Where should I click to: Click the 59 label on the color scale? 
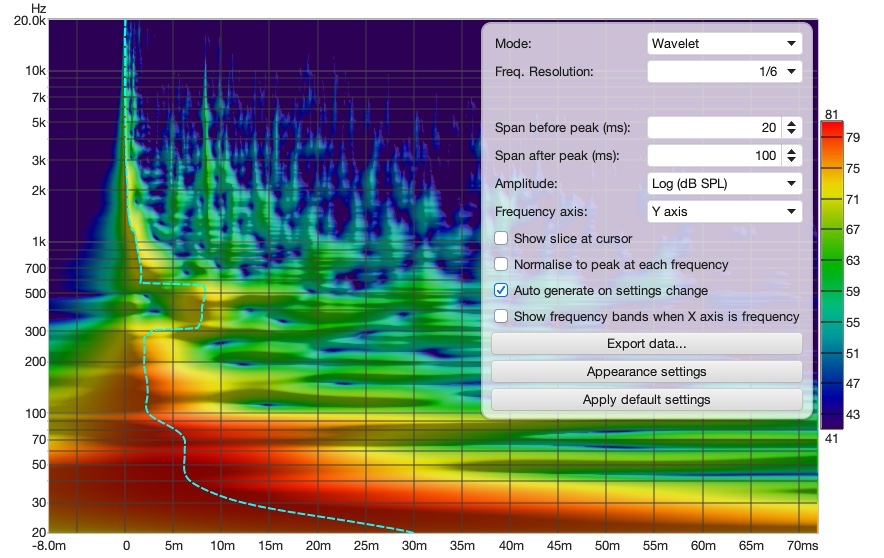pyautogui.click(x=852, y=291)
